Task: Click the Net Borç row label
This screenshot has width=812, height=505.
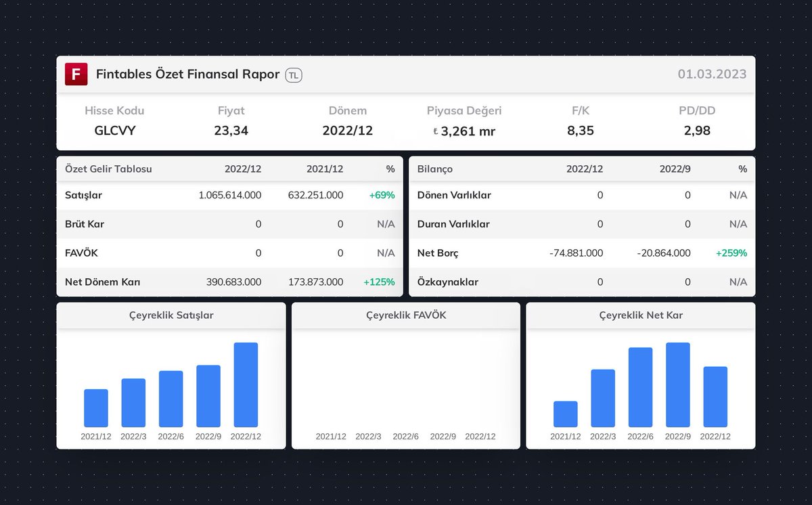Action: pyautogui.click(x=438, y=253)
